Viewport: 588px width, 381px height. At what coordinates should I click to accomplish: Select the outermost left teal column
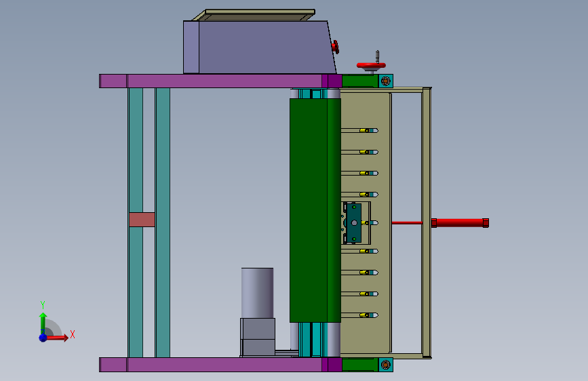pos(136,223)
